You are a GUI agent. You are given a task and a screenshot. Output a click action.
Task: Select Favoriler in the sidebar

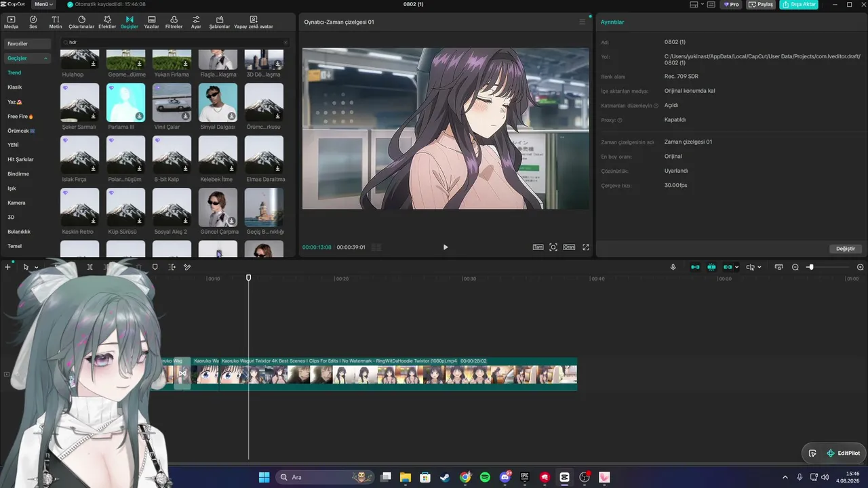[x=27, y=44]
